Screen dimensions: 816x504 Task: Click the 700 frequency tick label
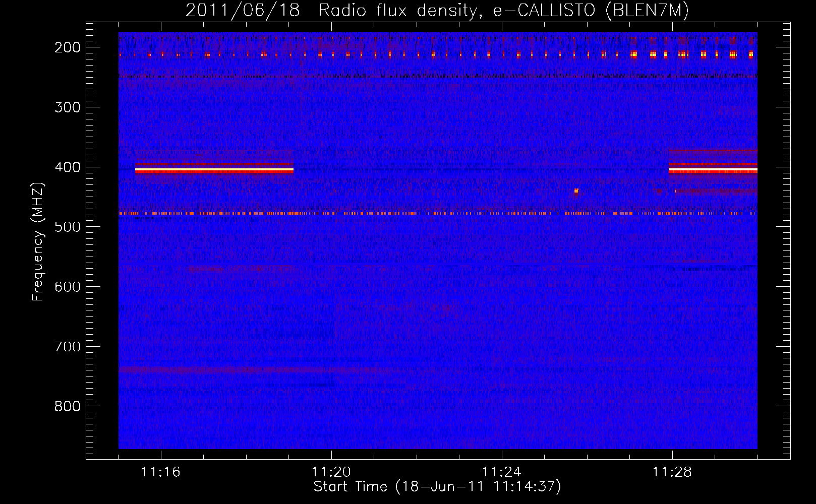click(67, 347)
